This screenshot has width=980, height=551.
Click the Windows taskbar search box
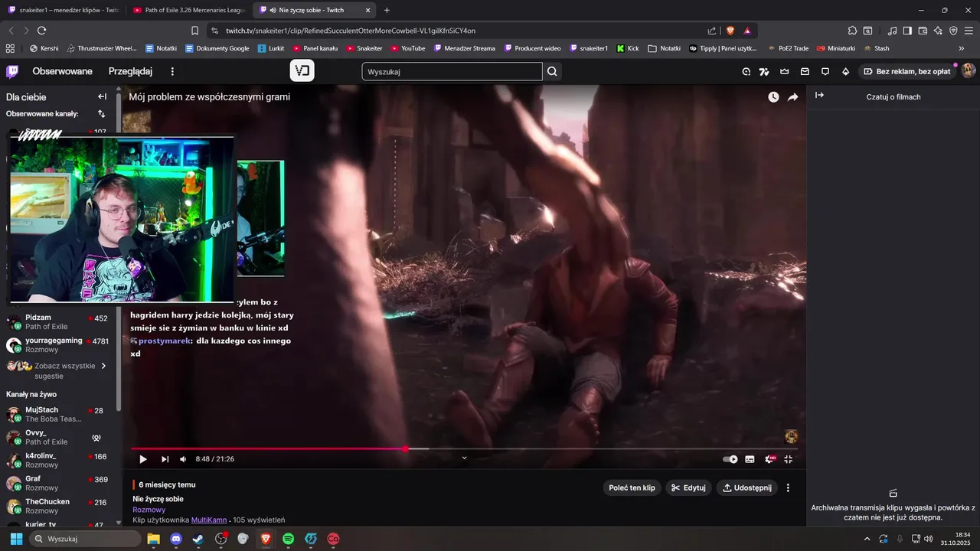click(85, 539)
